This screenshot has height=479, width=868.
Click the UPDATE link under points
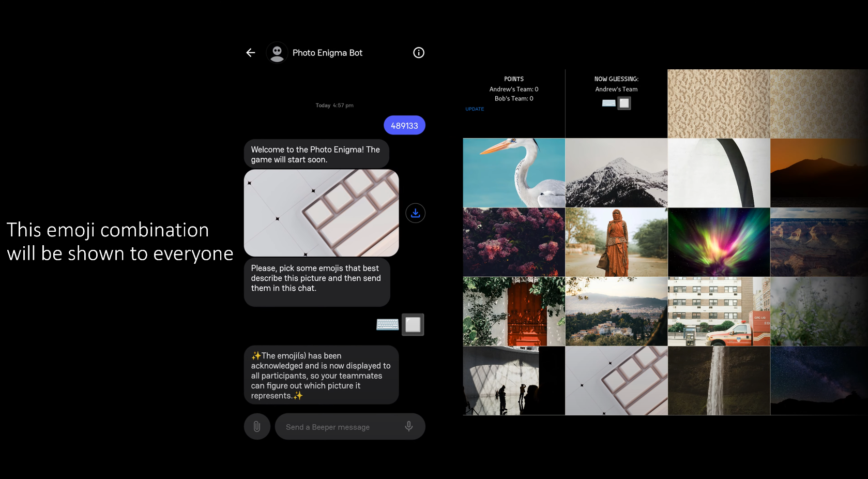[x=475, y=109]
